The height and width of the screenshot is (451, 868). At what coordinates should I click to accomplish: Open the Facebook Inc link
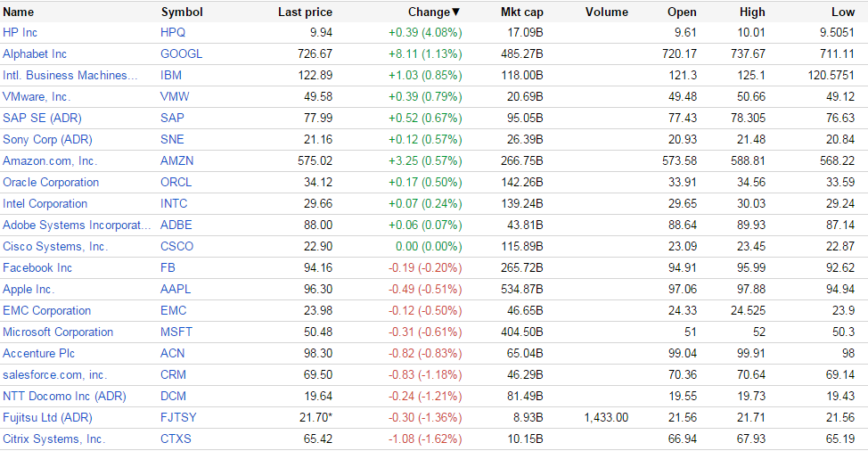click(x=37, y=268)
